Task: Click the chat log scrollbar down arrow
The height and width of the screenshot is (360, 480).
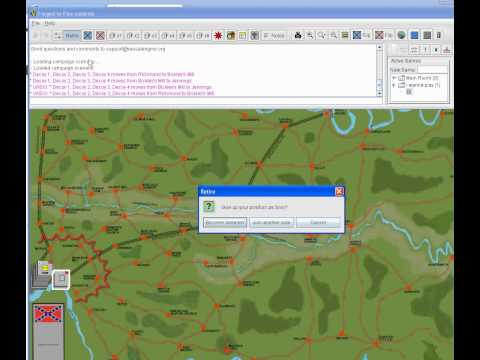Action: click(x=379, y=94)
